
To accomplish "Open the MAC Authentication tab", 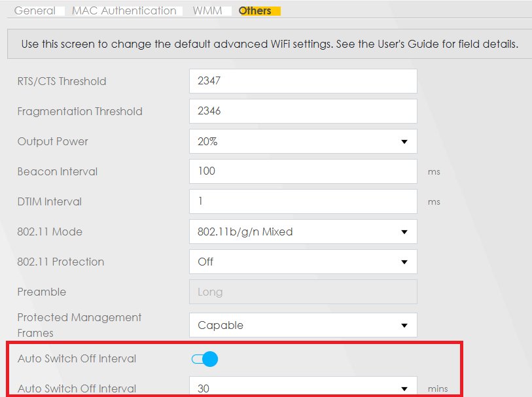I will click(124, 11).
